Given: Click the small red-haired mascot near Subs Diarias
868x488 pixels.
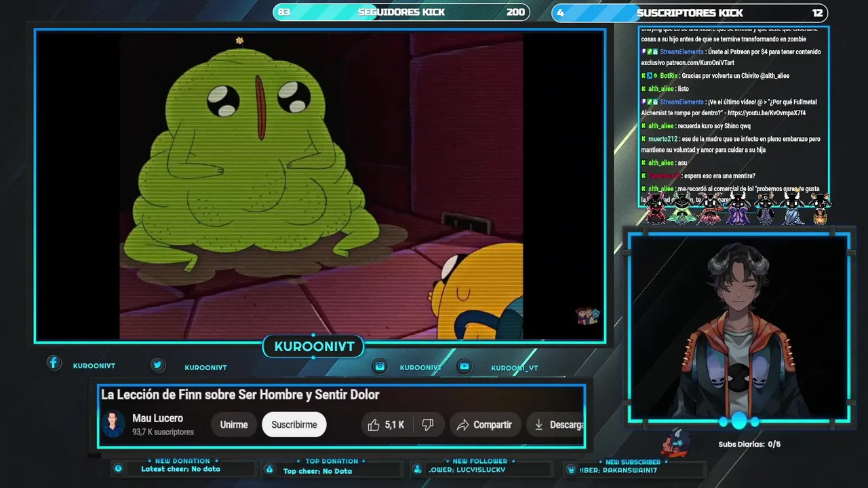Looking at the screenshot, I should tap(677, 443).
